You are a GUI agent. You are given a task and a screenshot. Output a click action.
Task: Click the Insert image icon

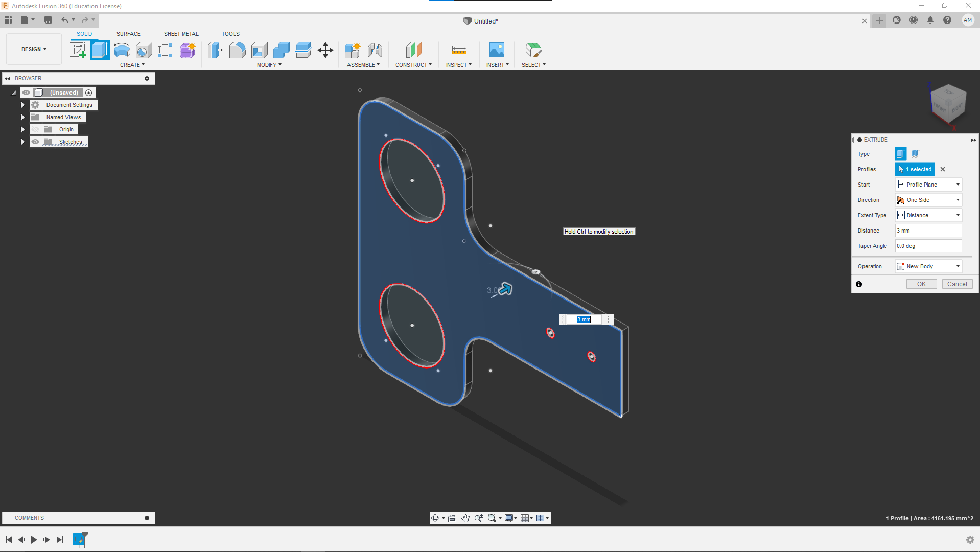coord(496,50)
